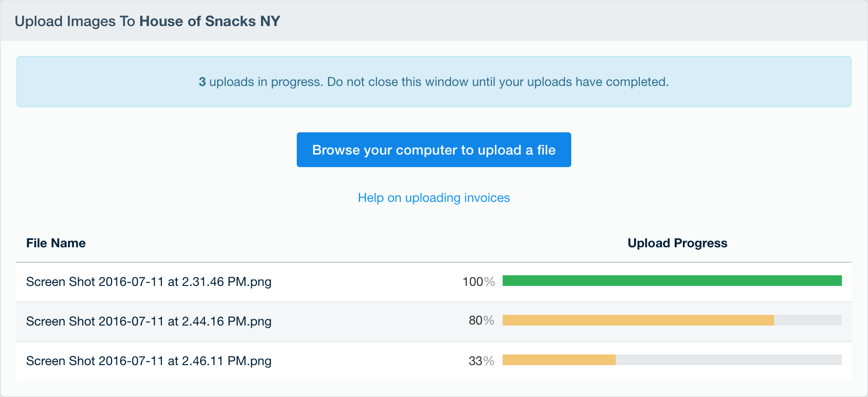
Task: Click the "Upload Images To" heading text
Action: 75,21
